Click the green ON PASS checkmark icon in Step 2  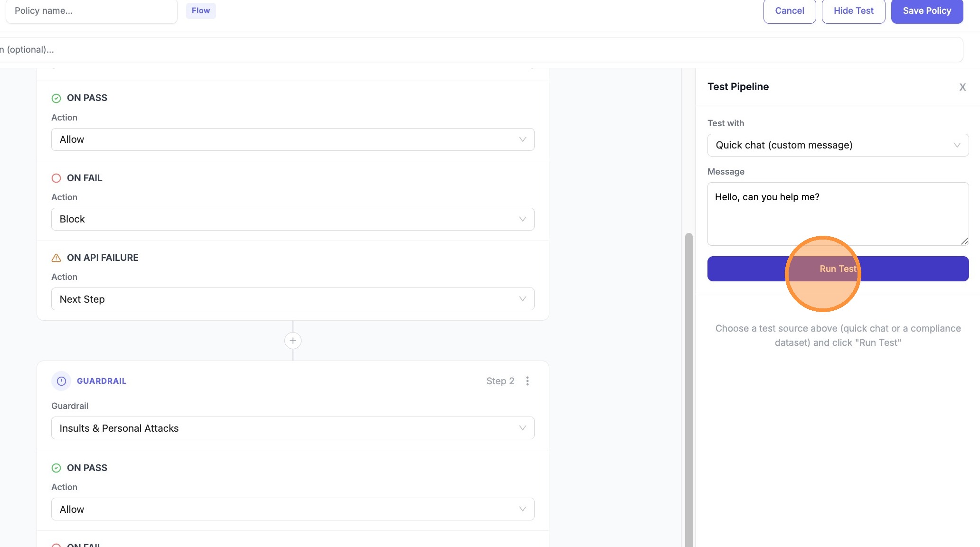(x=56, y=468)
